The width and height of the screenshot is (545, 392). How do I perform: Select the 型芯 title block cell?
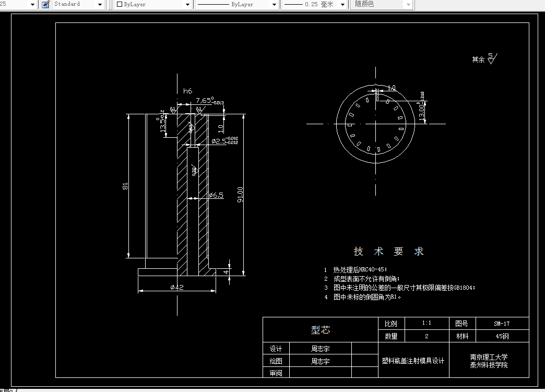coord(321,330)
